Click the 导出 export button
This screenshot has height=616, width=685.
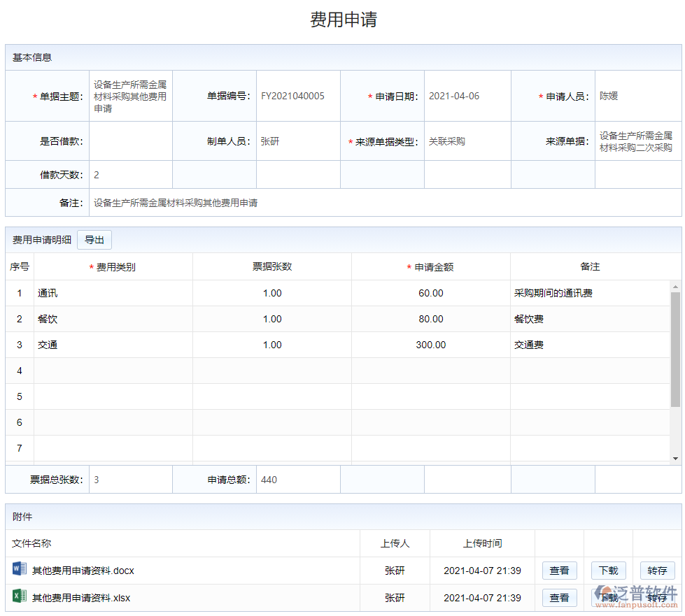(94, 239)
